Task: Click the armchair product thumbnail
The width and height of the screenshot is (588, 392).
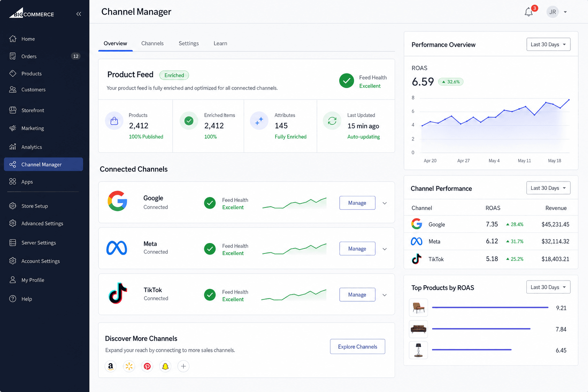Action: point(418,307)
